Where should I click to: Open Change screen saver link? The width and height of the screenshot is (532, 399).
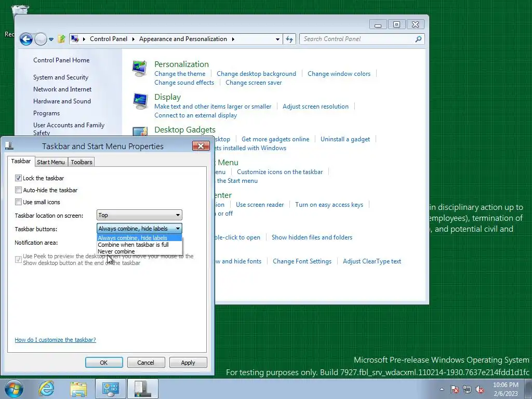254,83
